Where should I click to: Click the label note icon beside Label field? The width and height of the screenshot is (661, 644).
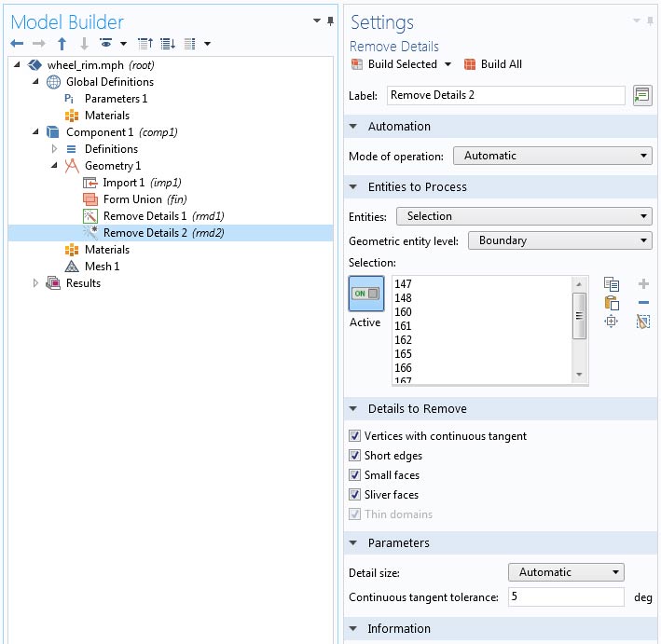pos(641,95)
